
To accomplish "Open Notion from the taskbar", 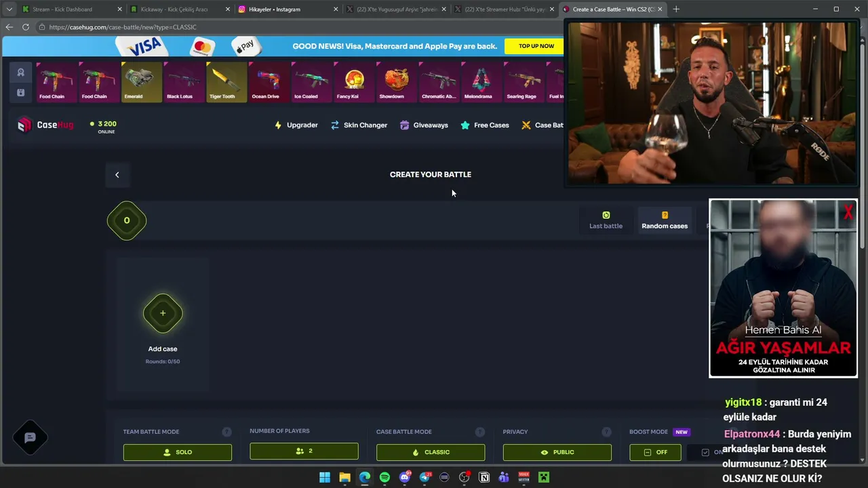I will coord(484,477).
